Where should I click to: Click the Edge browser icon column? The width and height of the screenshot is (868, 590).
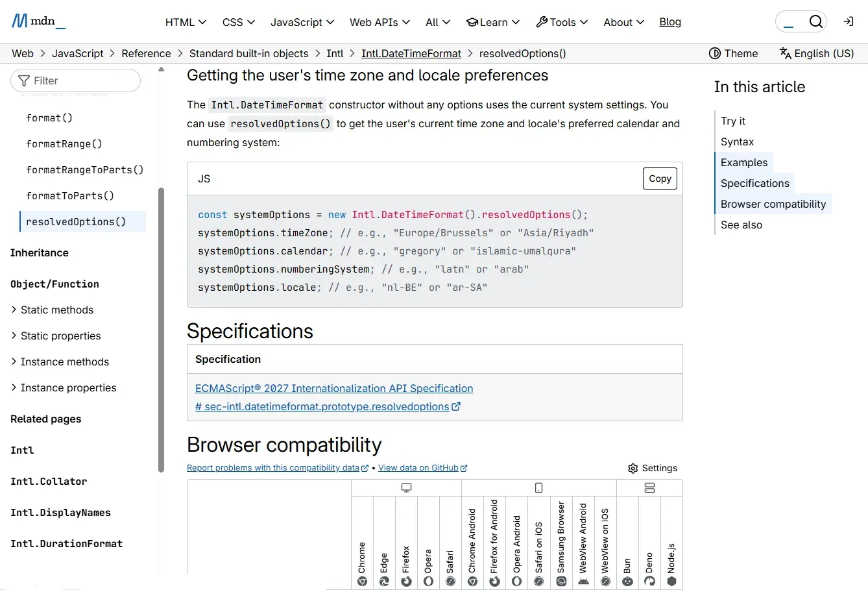coord(384,582)
